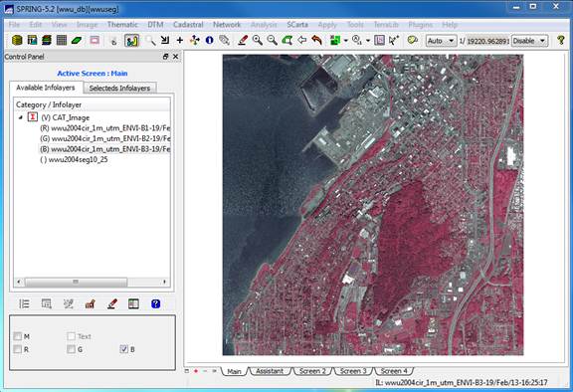573x392 pixels.
Task: Click the split table panel icon
Action: coord(133,304)
